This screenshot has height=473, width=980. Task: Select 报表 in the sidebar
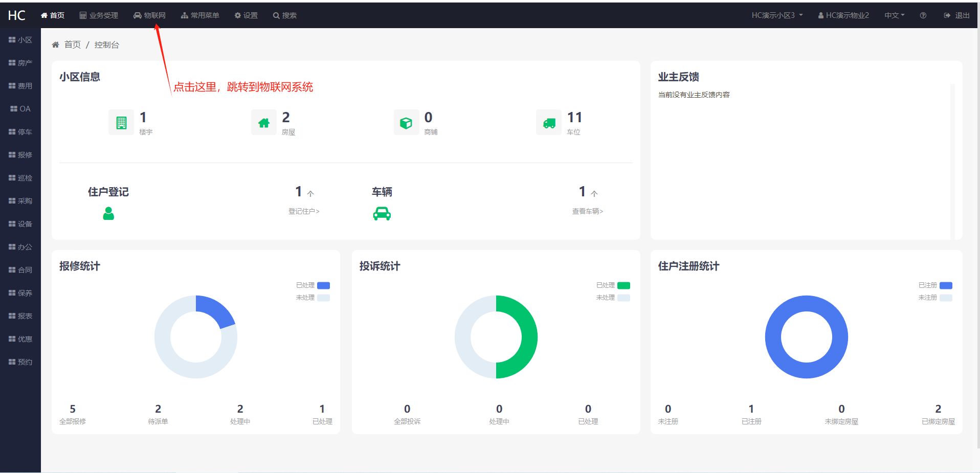[20, 316]
